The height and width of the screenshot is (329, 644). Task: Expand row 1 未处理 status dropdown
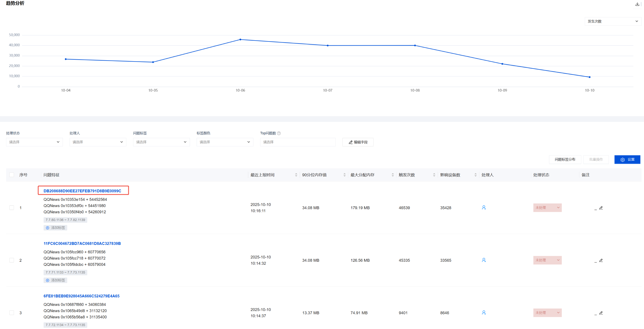click(x=547, y=208)
